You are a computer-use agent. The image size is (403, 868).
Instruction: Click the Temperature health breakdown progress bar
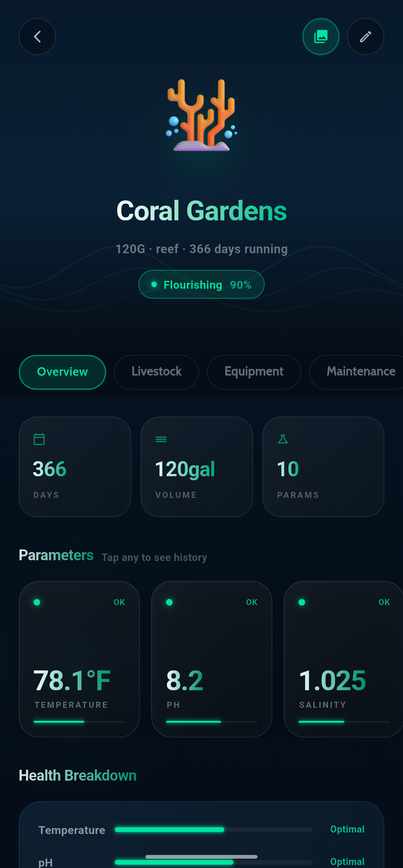click(x=213, y=830)
